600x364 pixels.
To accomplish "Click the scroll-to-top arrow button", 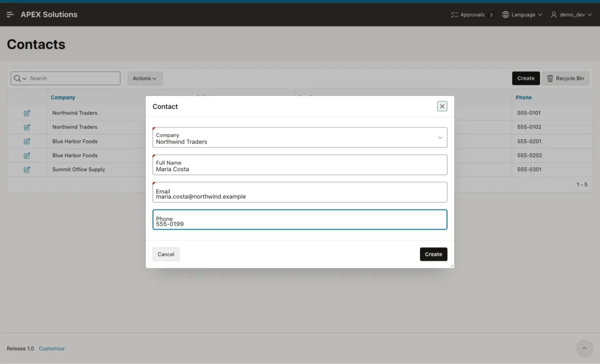I will click(x=584, y=348).
